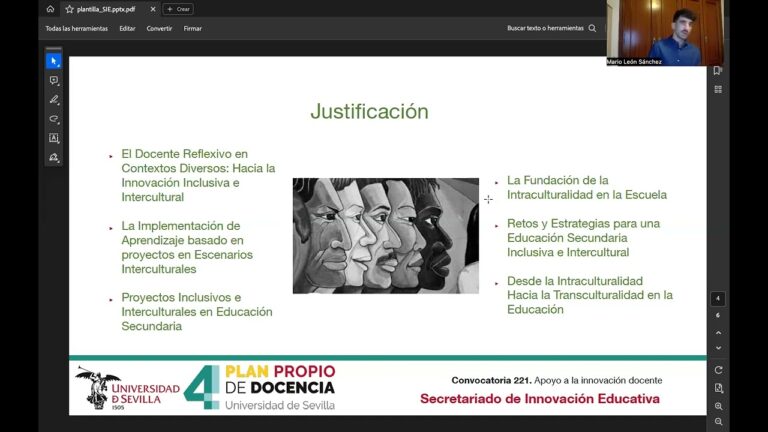Image resolution: width=768 pixels, height=432 pixels.
Task: Click the Universidad de Sevilla logo
Action: [x=127, y=388]
